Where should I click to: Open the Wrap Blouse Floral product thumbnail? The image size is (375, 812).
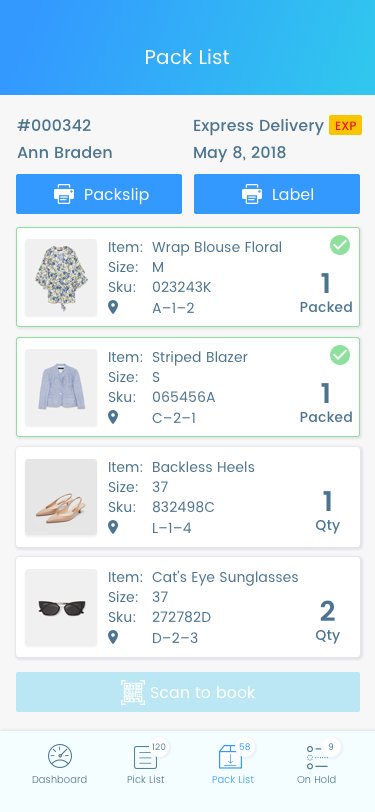click(61, 277)
